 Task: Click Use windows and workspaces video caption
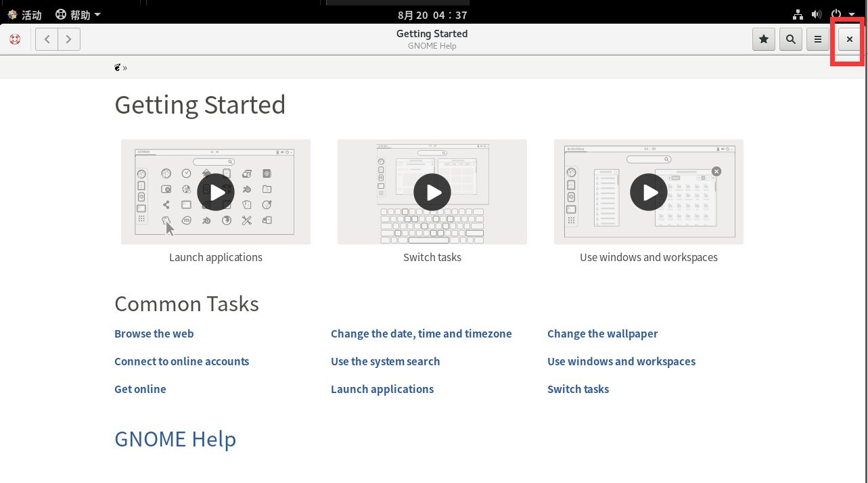pyautogui.click(x=649, y=257)
